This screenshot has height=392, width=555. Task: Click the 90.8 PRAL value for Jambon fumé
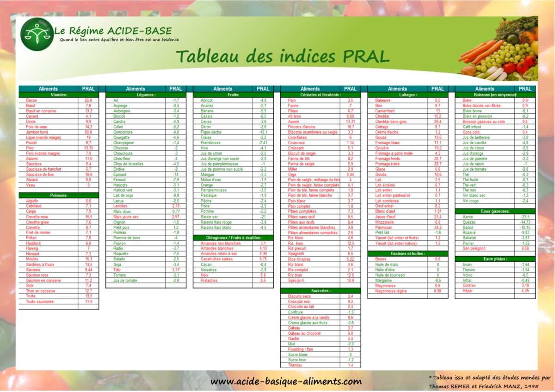88,132
